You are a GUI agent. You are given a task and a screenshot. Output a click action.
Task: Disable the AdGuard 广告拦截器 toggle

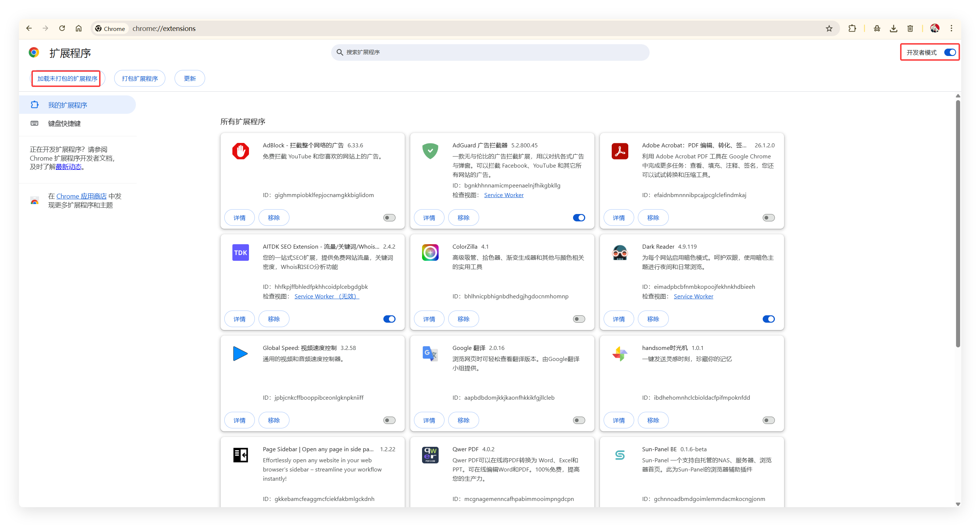tap(579, 218)
